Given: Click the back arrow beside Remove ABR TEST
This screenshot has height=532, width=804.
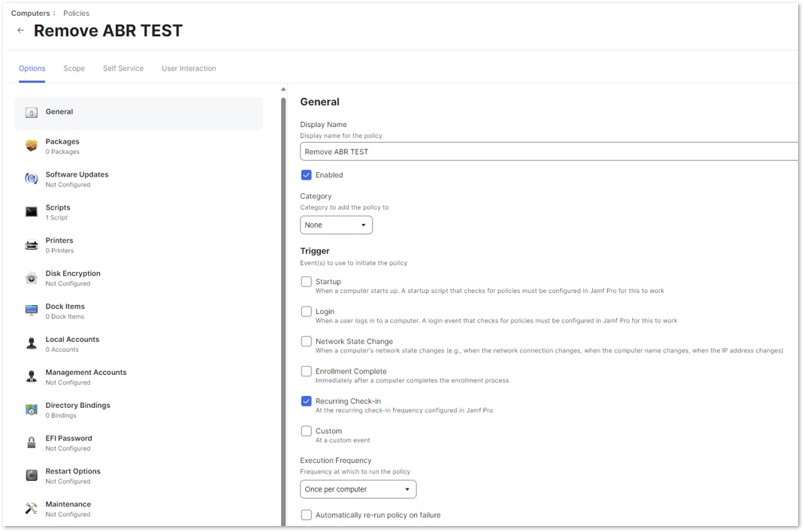Looking at the screenshot, I should coord(20,30).
